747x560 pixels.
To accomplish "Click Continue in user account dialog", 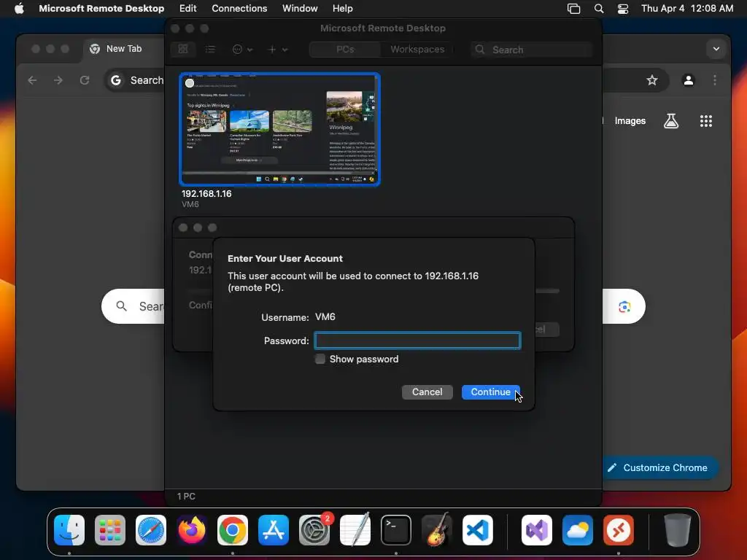I will click(490, 392).
